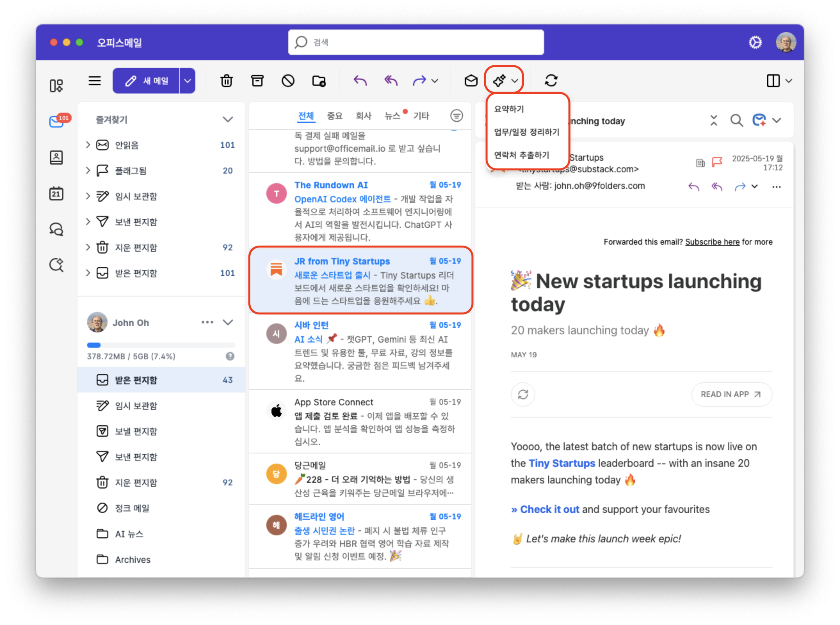Image resolution: width=840 pixels, height=625 pixels.
Task: Mark as read with open envelope icon
Action: [471, 81]
